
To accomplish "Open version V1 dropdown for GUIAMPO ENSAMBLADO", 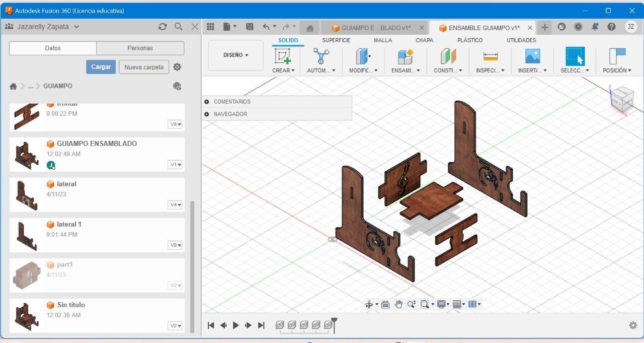I will 175,165.
